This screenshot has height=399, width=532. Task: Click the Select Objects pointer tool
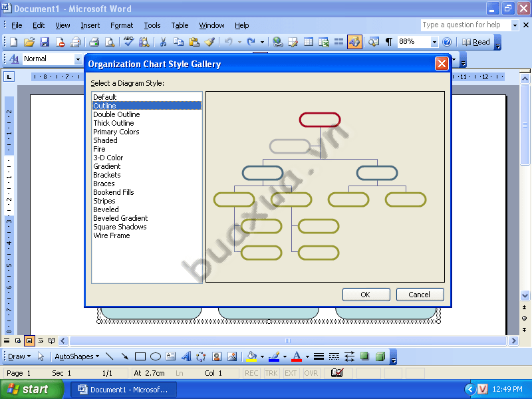tap(41, 356)
